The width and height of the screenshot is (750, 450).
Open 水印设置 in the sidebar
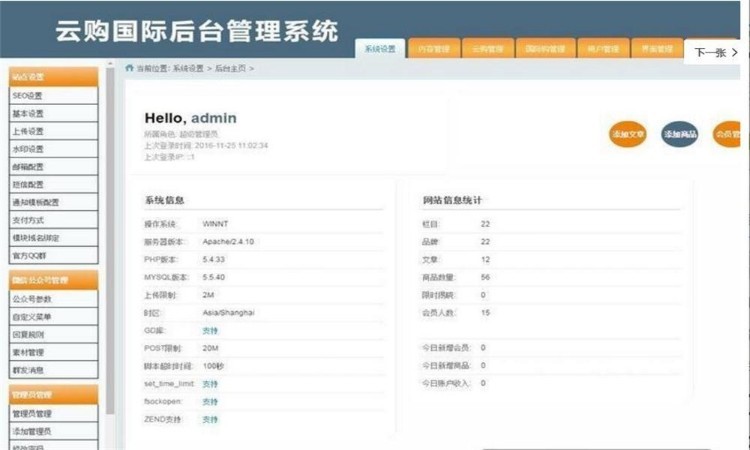coord(54,149)
